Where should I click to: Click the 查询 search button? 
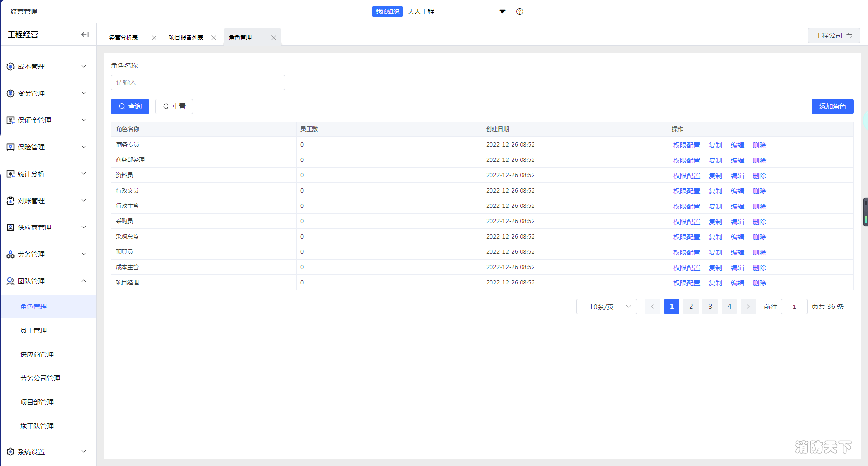[130, 106]
